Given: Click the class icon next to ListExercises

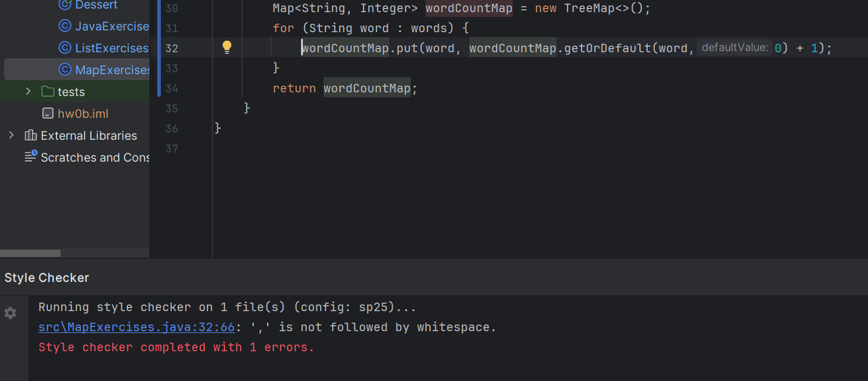Looking at the screenshot, I should [65, 47].
